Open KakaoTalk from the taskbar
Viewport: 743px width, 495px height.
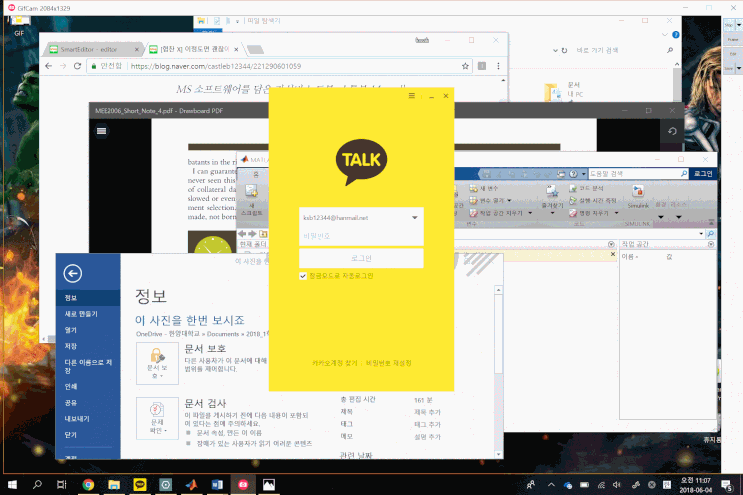pyautogui.click(x=140, y=484)
